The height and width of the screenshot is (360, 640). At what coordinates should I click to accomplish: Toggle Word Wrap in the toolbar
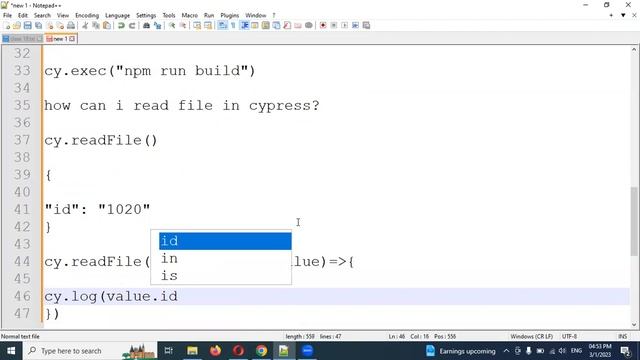click(x=222, y=25)
